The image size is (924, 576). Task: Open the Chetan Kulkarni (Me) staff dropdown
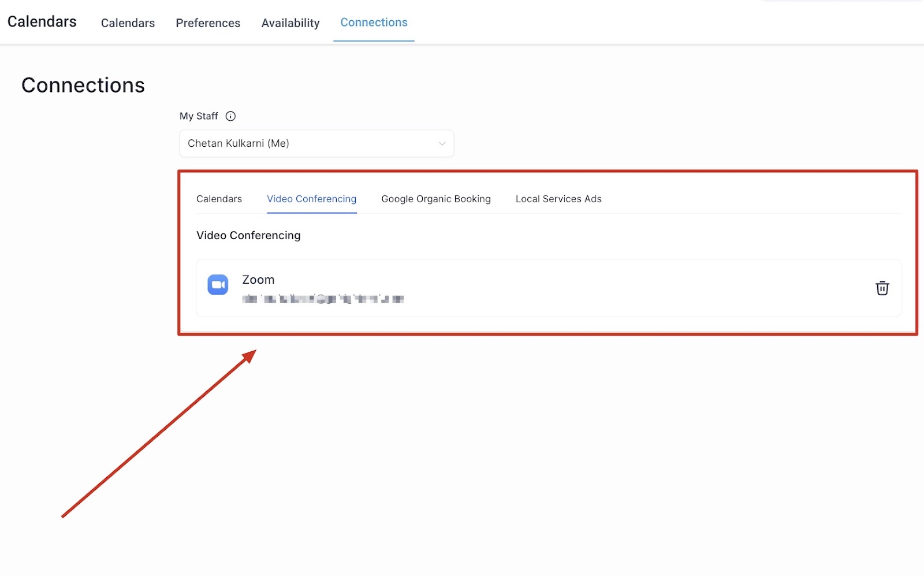(316, 143)
